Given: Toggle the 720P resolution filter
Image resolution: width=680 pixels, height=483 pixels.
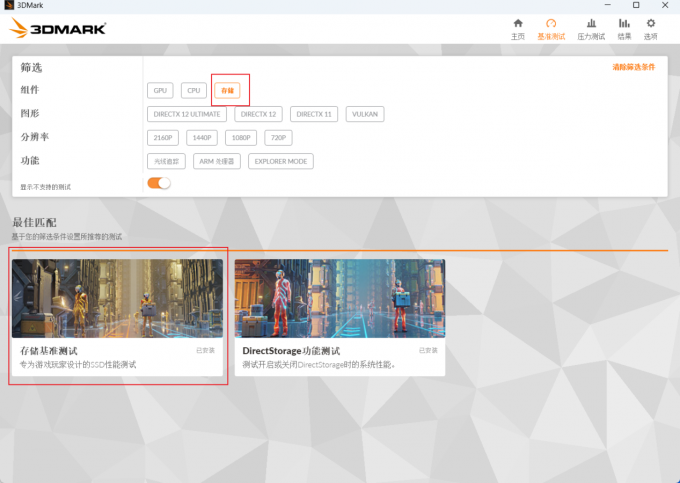Looking at the screenshot, I should click(x=278, y=137).
